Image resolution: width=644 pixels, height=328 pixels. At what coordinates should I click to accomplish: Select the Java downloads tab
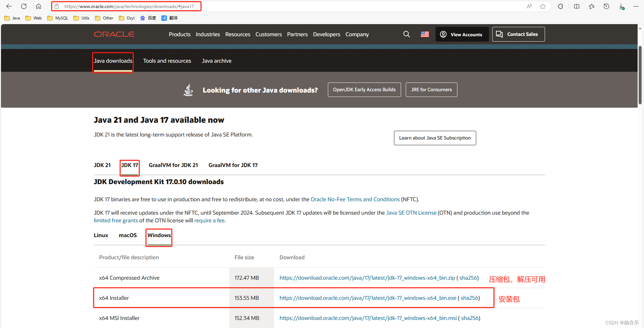click(x=113, y=61)
